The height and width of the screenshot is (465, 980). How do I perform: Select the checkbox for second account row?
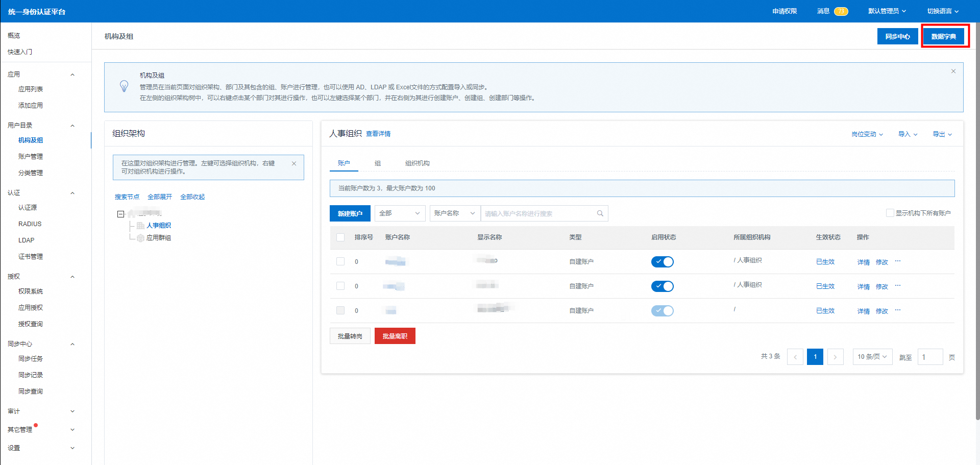coord(340,286)
